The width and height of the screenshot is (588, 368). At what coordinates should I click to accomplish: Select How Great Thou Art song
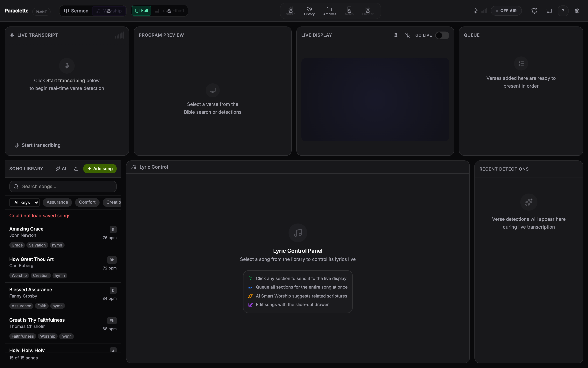coord(63,267)
